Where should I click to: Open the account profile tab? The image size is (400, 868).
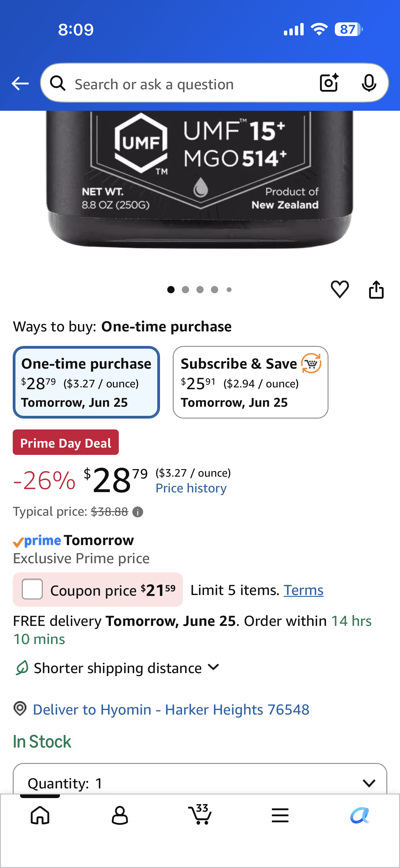tap(120, 815)
